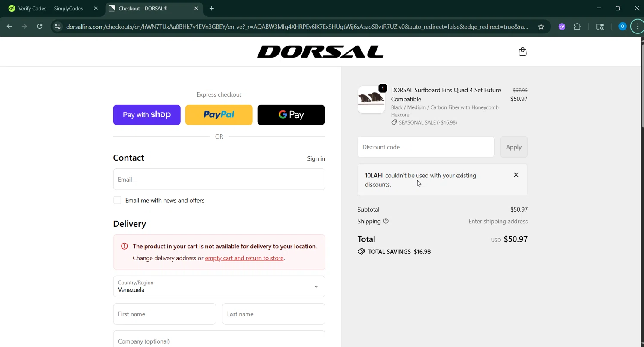Click the product title DORSAL Surfboard Fins Quad
The height and width of the screenshot is (347, 644).
tap(446, 94)
